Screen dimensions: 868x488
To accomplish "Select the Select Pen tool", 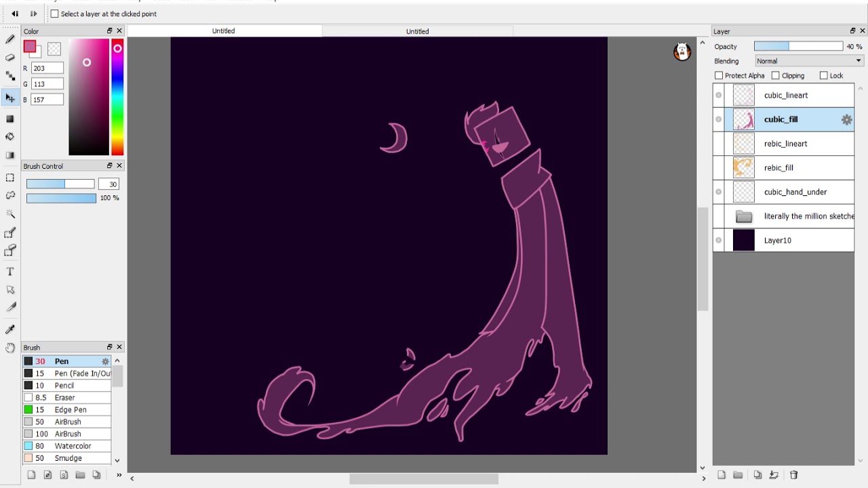I will [10, 233].
